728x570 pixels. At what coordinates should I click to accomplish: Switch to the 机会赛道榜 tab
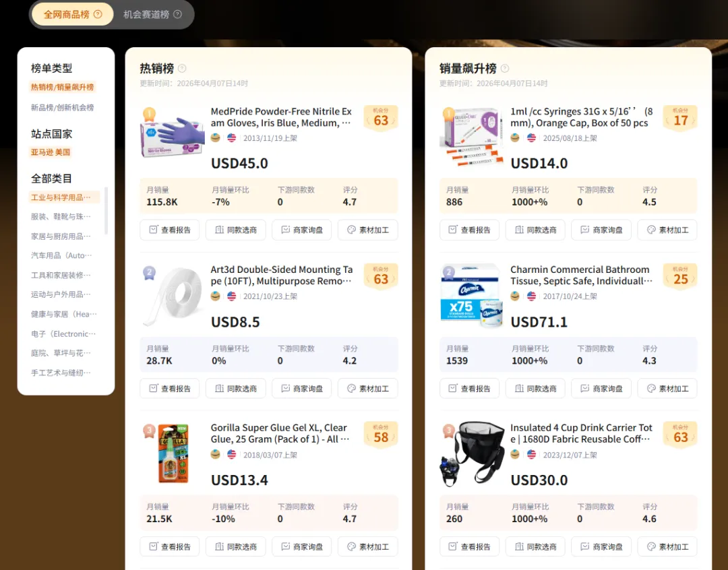point(152,14)
